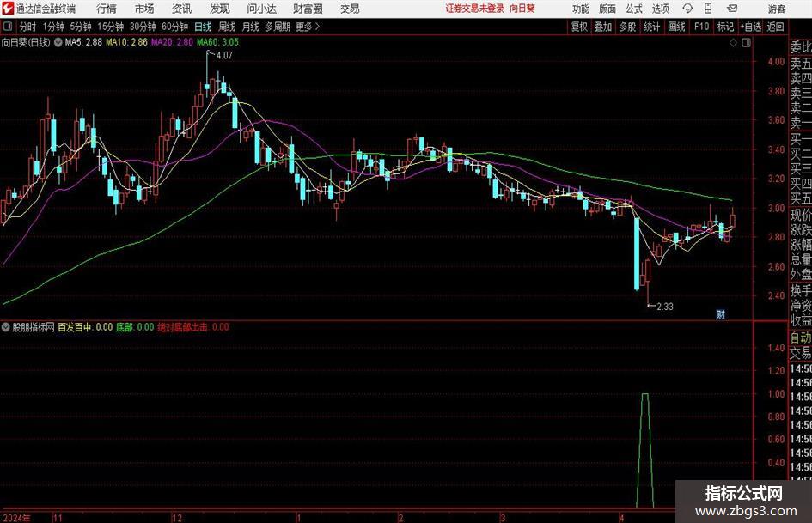Open the 交易 menu
The image size is (812, 523).
point(350,9)
